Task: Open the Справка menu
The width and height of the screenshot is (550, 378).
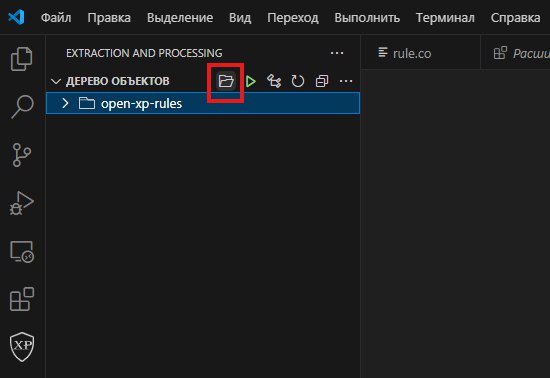Action: coord(515,18)
